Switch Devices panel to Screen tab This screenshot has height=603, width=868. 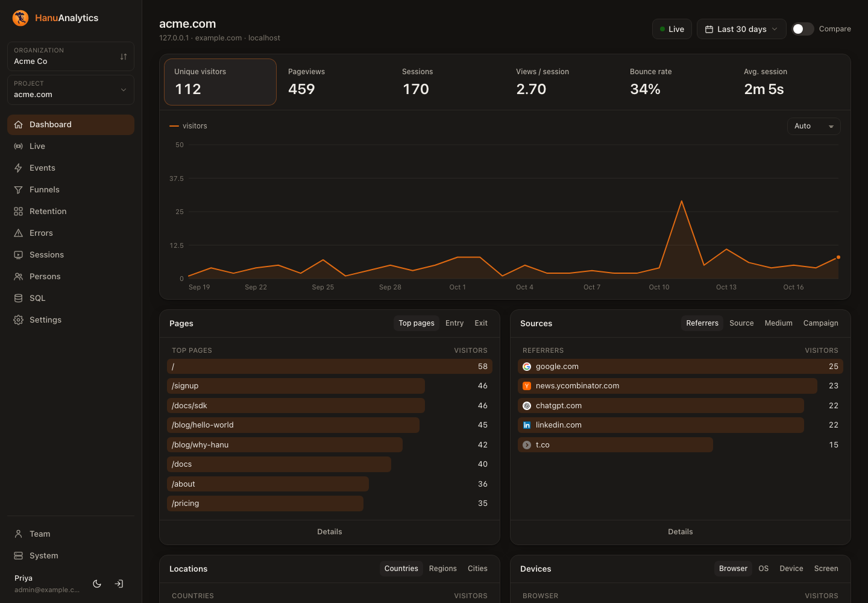pos(826,569)
